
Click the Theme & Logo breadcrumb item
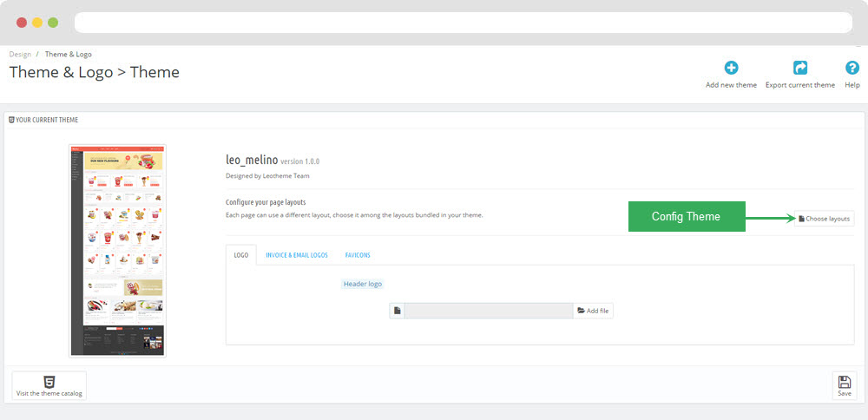coord(69,55)
